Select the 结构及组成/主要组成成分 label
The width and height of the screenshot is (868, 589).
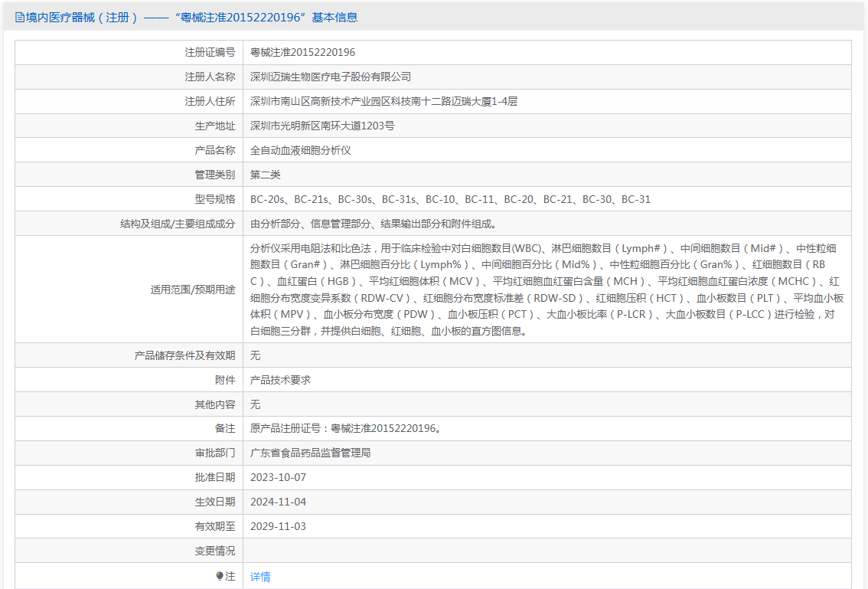coord(178,224)
